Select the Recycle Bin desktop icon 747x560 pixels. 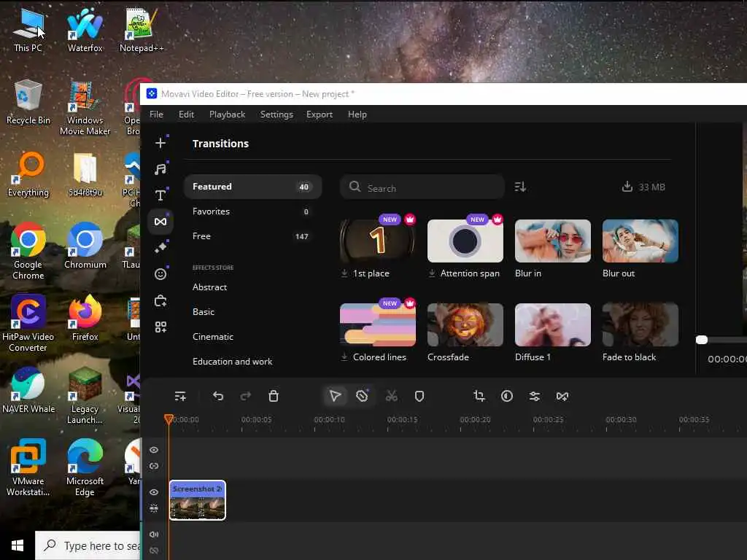(28, 103)
